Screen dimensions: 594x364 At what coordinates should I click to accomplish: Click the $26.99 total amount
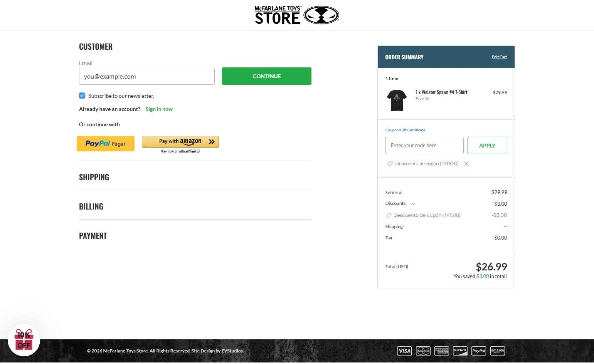491,267
